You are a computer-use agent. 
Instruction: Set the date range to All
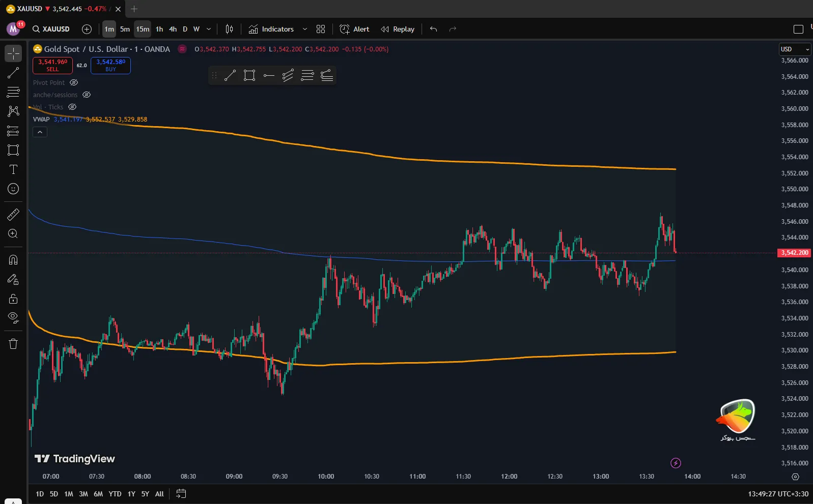[159, 494]
